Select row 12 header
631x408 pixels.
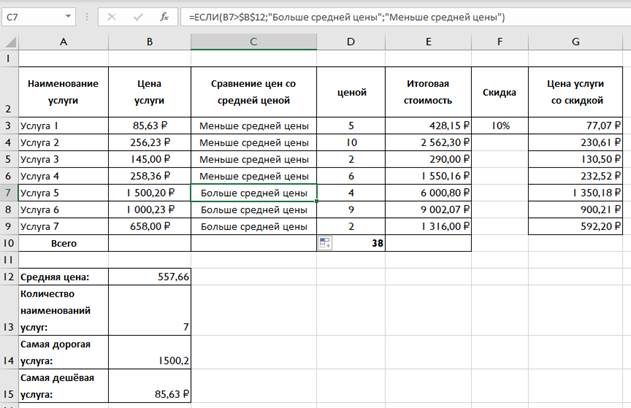point(8,275)
